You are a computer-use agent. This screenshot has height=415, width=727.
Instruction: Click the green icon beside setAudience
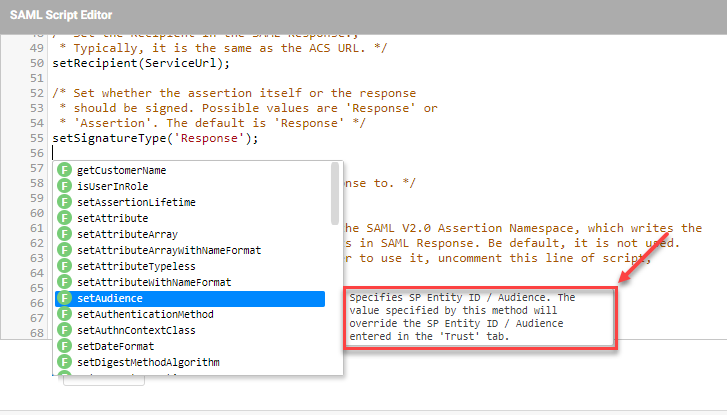tap(65, 298)
